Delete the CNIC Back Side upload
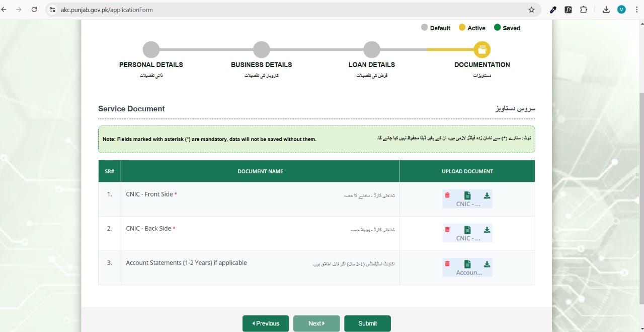 [x=447, y=229]
